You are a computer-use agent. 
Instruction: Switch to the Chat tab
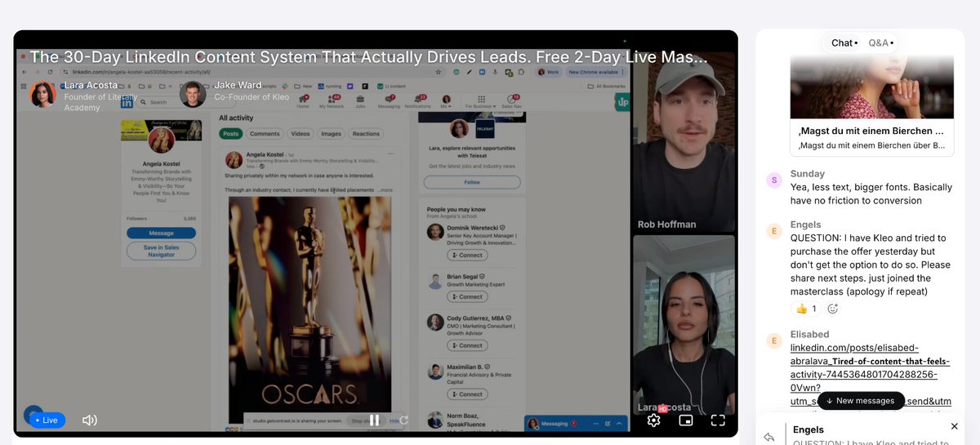(x=844, y=43)
